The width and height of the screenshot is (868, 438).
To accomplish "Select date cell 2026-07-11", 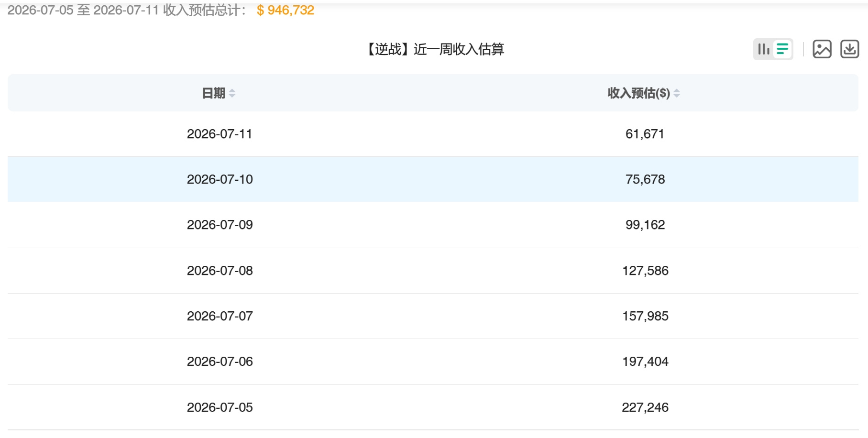I will [x=220, y=134].
